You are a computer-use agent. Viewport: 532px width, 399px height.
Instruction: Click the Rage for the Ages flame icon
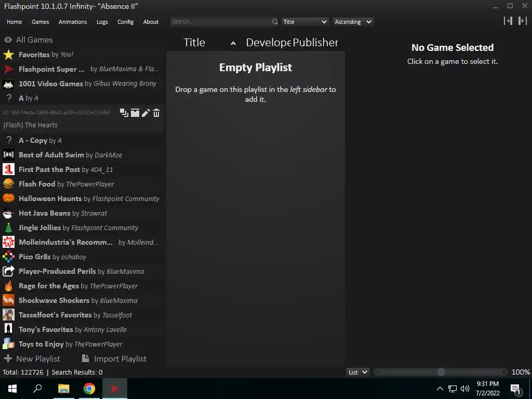[x=8, y=286]
